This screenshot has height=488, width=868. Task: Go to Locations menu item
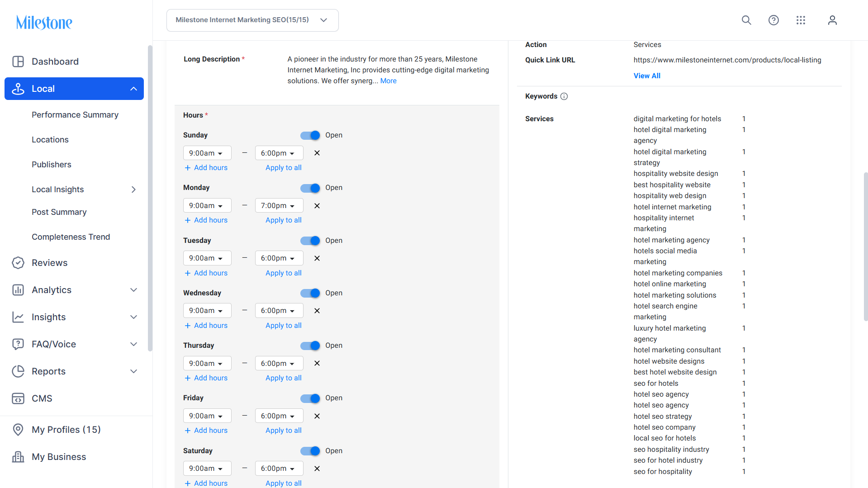pyautogui.click(x=50, y=140)
